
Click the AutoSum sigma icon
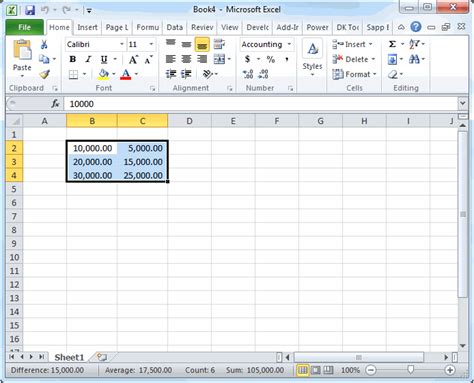click(393, 44)
